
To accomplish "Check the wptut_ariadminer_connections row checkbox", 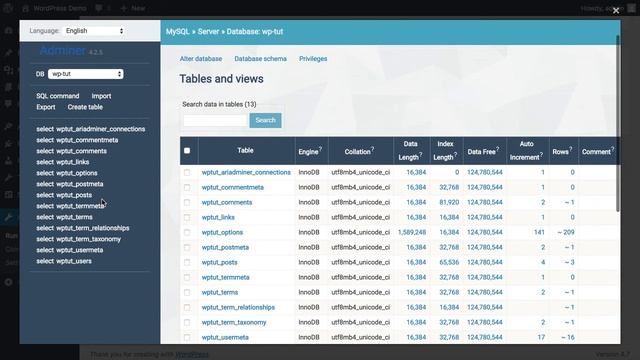I will pyautogui.click(x=187, y=172).
